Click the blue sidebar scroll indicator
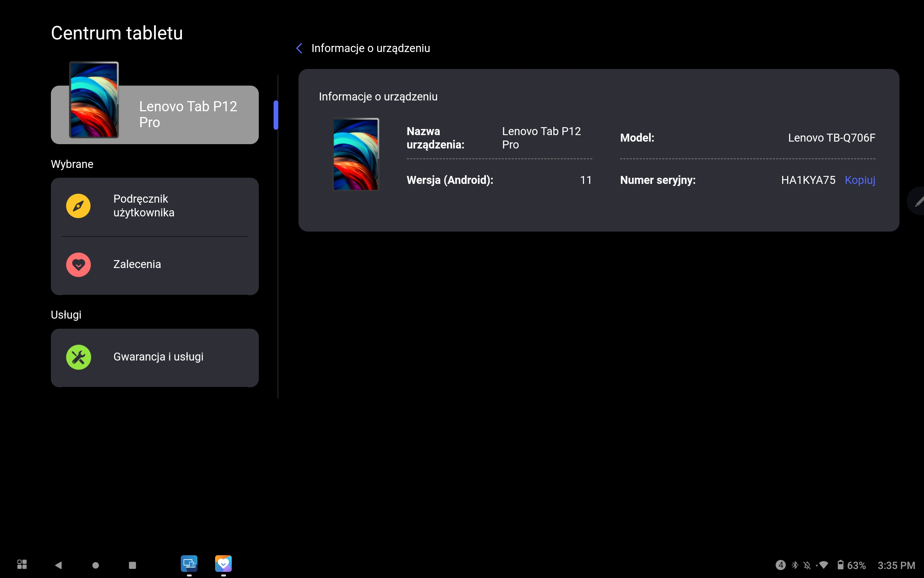This screenshot has width=924, height=578. click(276, 115)
